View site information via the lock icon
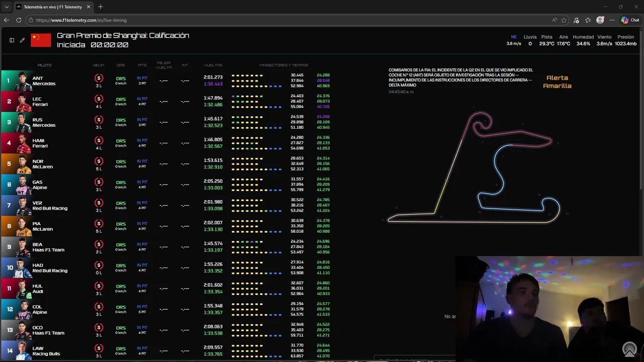 (31, 20)
